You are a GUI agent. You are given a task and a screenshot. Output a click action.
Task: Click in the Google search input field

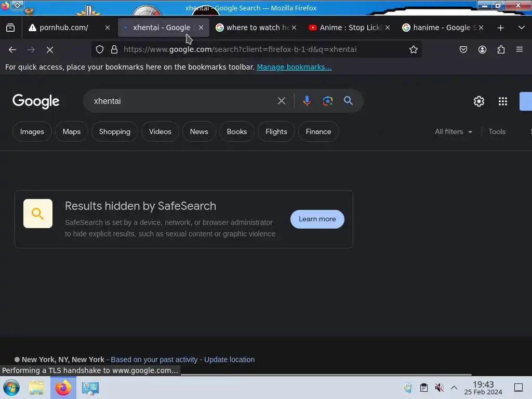[183, 101]
